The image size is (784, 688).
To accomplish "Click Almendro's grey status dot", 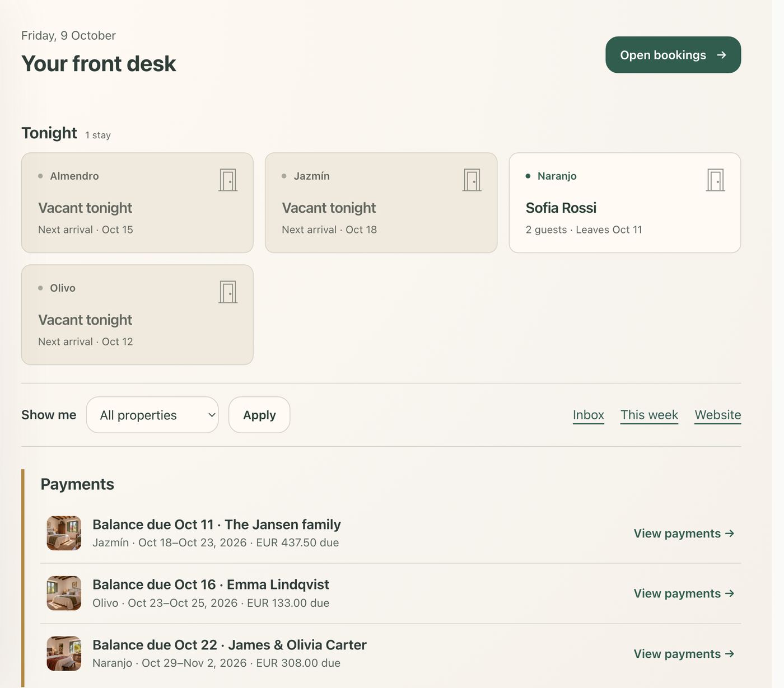I will 40,176.
